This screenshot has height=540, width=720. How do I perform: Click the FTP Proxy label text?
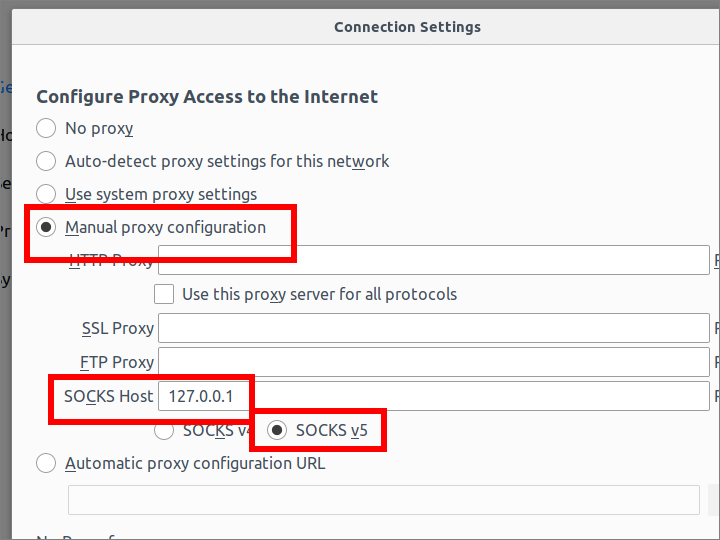point(117,362)
